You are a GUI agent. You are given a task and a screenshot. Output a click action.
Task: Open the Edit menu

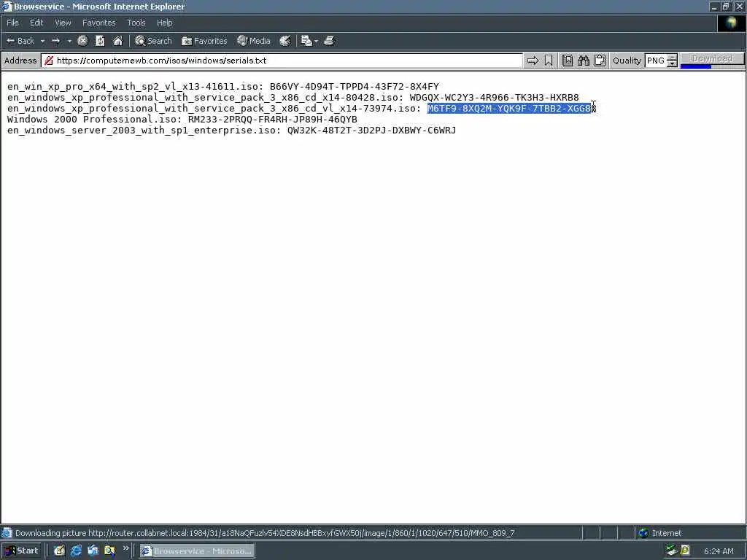(36, 23)
